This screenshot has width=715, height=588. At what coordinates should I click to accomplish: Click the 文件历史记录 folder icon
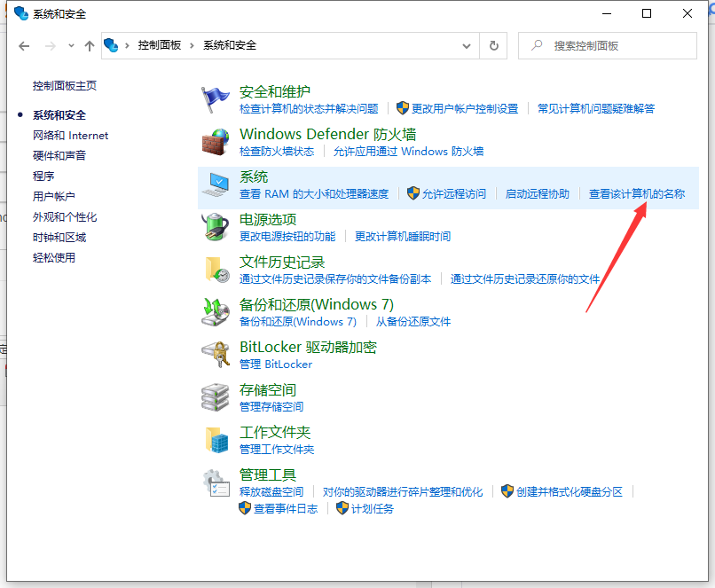click(x=215, y=269)
